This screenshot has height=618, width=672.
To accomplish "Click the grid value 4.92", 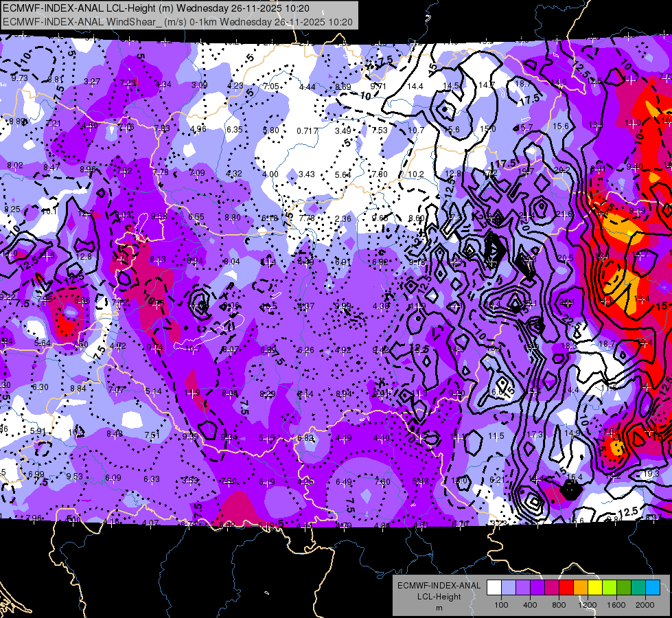I will coord(343,350).
